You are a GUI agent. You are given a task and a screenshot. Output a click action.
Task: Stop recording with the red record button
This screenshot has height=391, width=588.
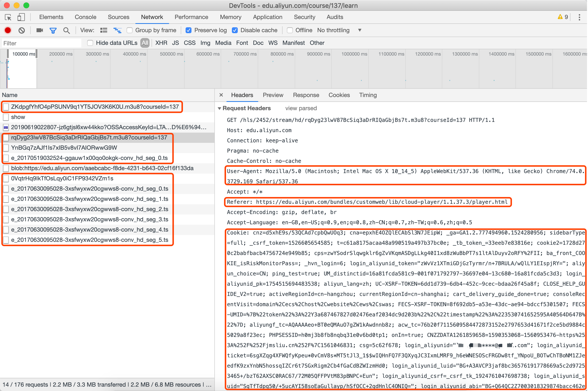click(x=8, y=30)
